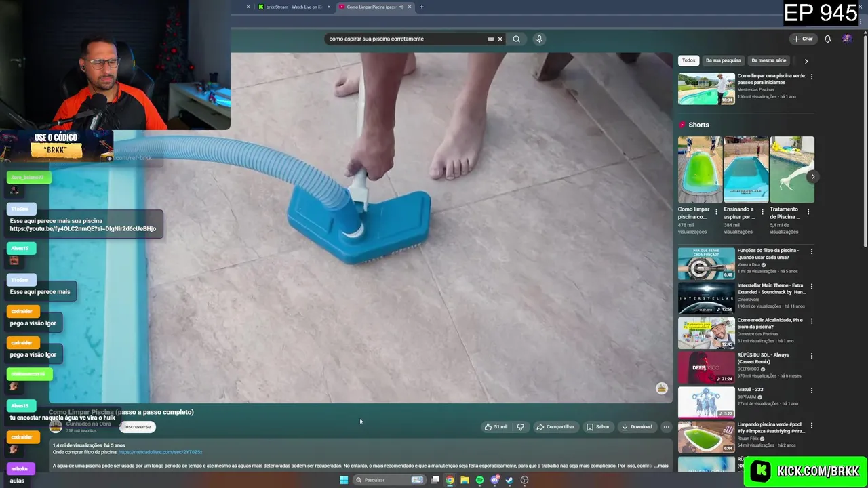Save video with the Salvar button
The width and height of the screenshot is (868, 488).
[x=598, y=427]
